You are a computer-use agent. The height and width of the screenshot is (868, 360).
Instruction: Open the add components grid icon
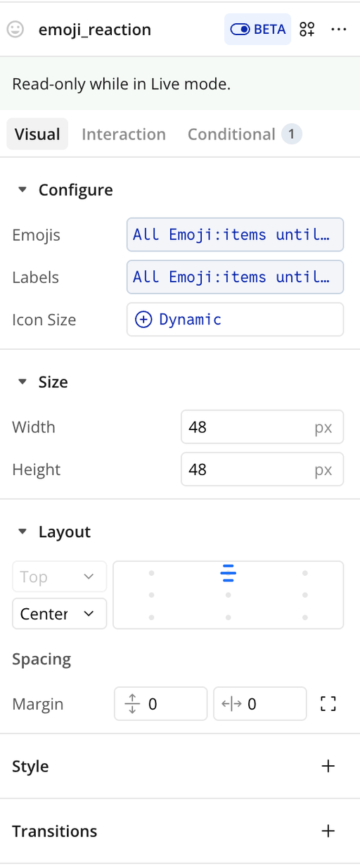(307, 30)
